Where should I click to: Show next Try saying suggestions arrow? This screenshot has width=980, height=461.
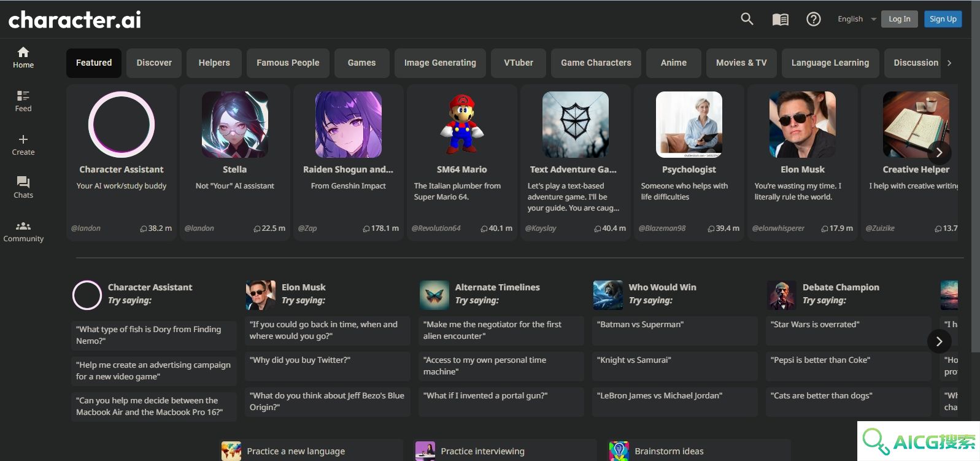(939, 341)
